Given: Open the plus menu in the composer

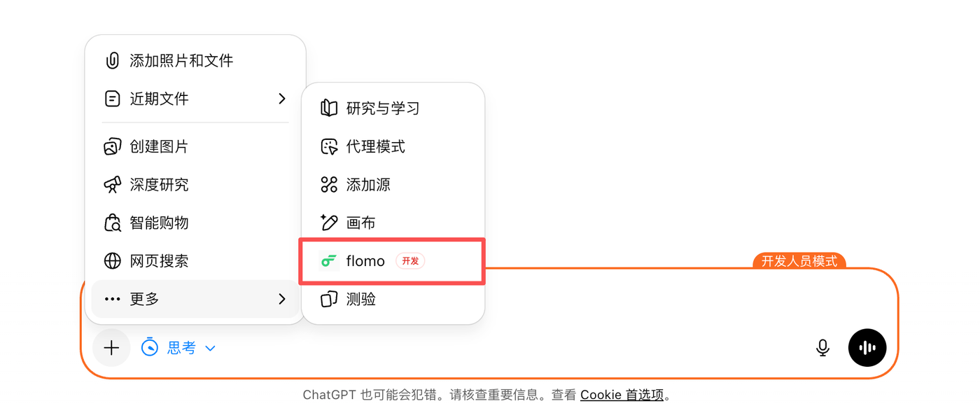Looking at the screenshot, I should click(111, 347).
